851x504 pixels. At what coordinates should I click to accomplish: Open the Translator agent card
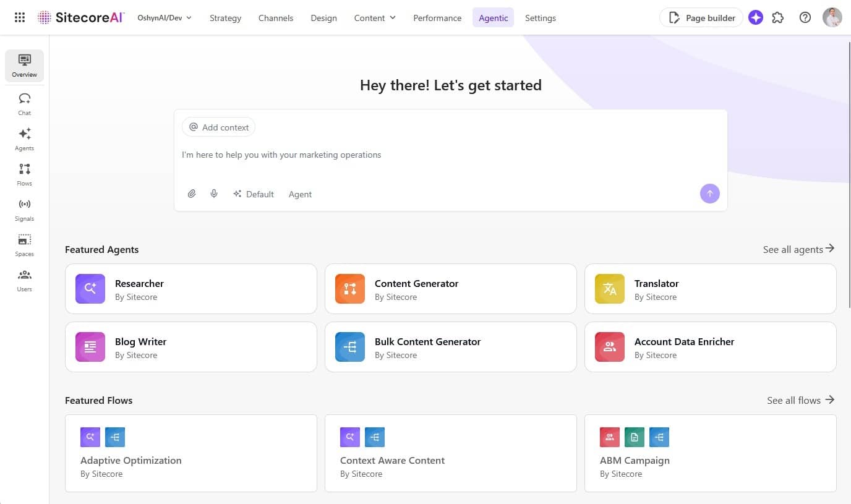point(711,289)
